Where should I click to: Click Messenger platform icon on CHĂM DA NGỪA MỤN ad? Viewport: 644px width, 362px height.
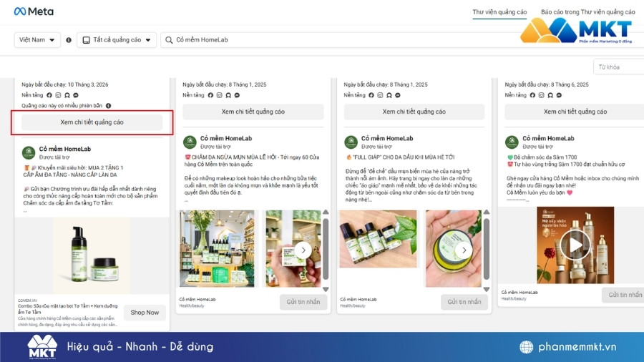237,95
